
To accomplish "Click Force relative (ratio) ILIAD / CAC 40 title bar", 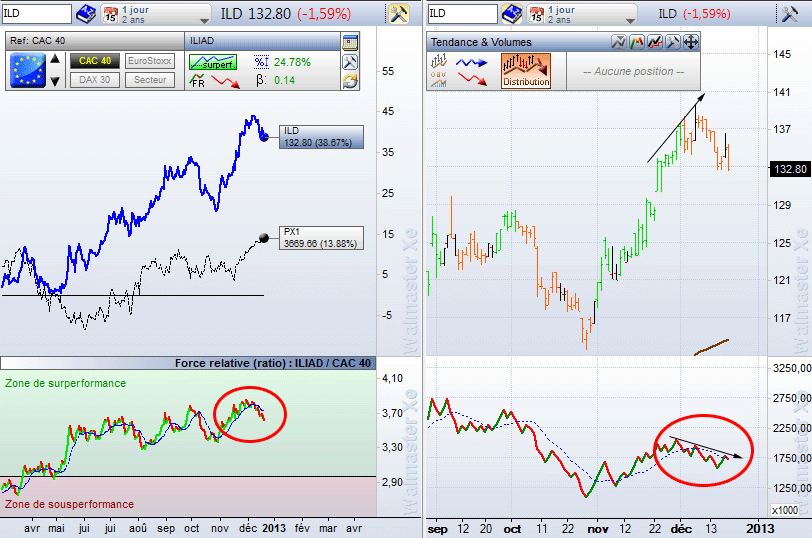I will point(188,363).
